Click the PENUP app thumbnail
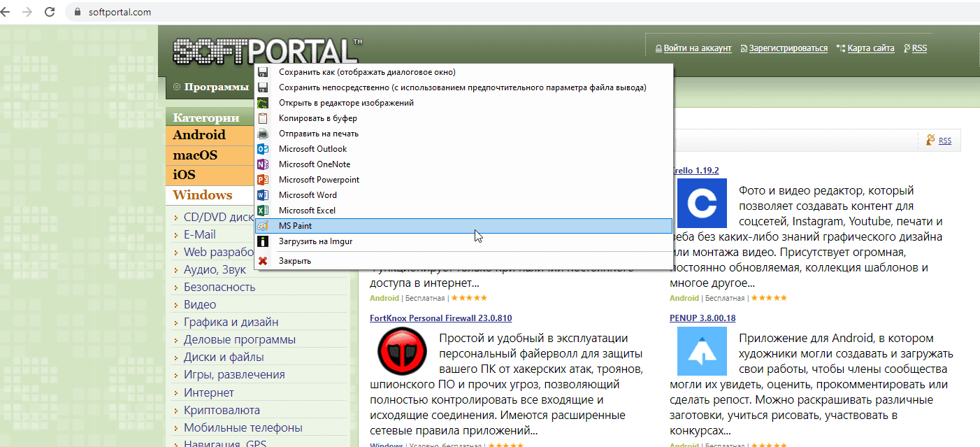The height and width of the screenshot is (447, 980). pyautogui.click(x=702, y=351)
